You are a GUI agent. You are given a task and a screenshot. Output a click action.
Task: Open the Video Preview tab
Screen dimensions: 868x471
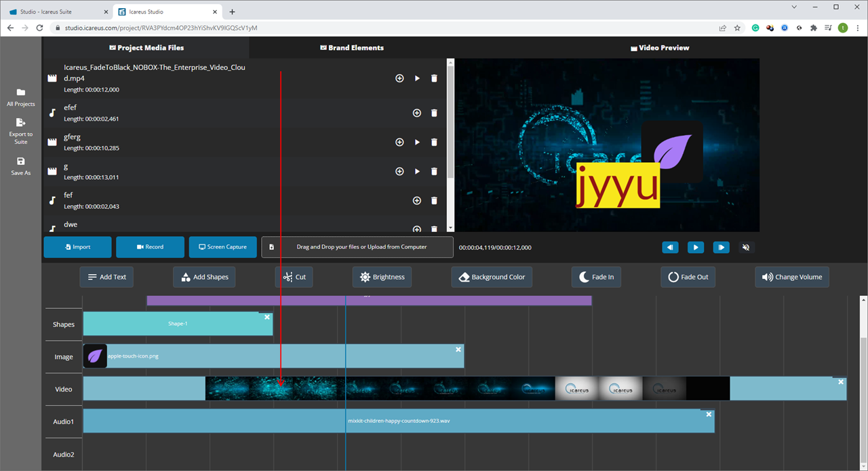(659, 48)
